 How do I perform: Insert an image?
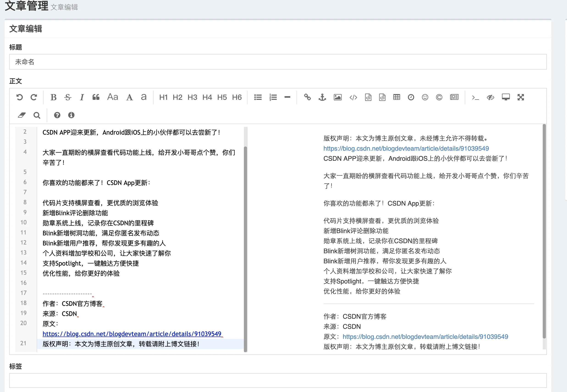(338, 97)
